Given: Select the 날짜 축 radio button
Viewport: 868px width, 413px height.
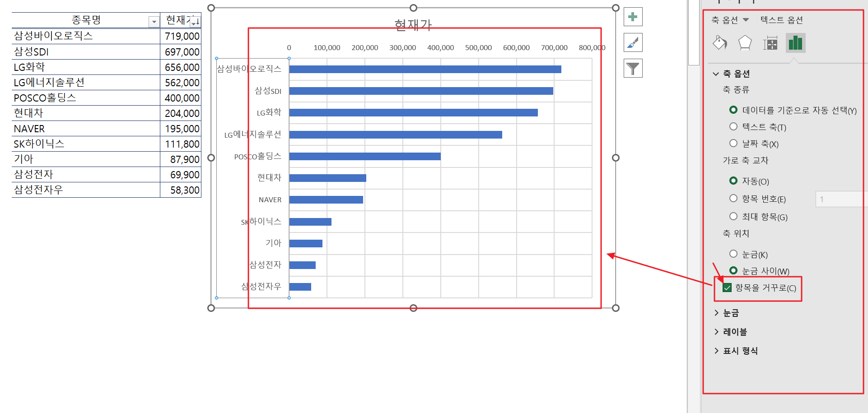Looking at the screenshot, I should point(733,143).
